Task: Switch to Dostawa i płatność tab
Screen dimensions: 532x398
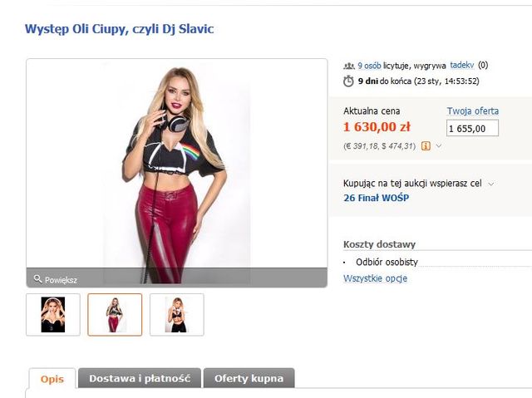Action: click(x=139, y=379)
